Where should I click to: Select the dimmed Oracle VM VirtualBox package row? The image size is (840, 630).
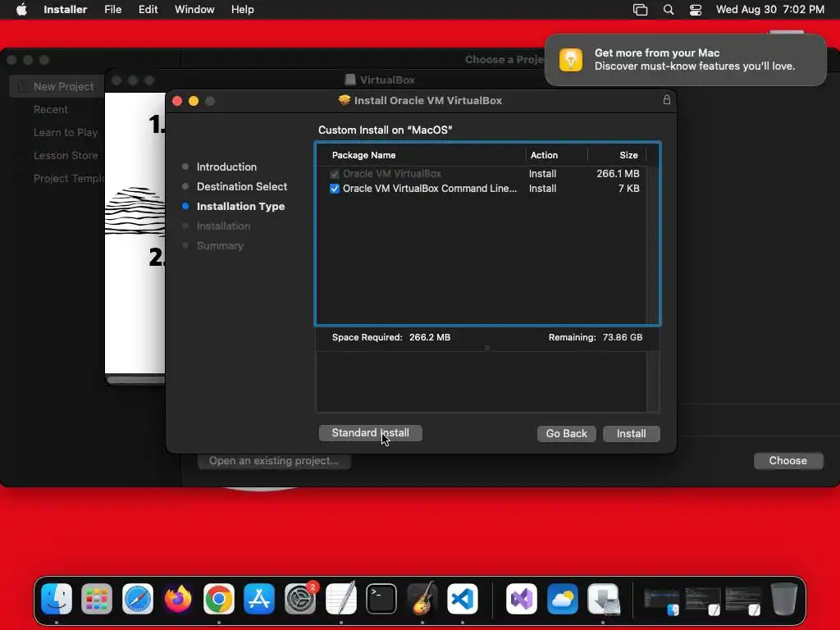click(x=481, y=174)
